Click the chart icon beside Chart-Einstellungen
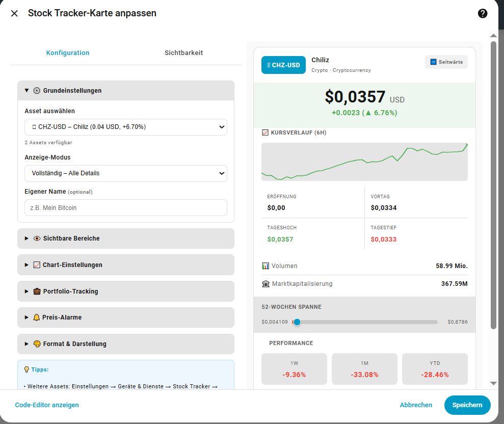 tap(37, 265)
